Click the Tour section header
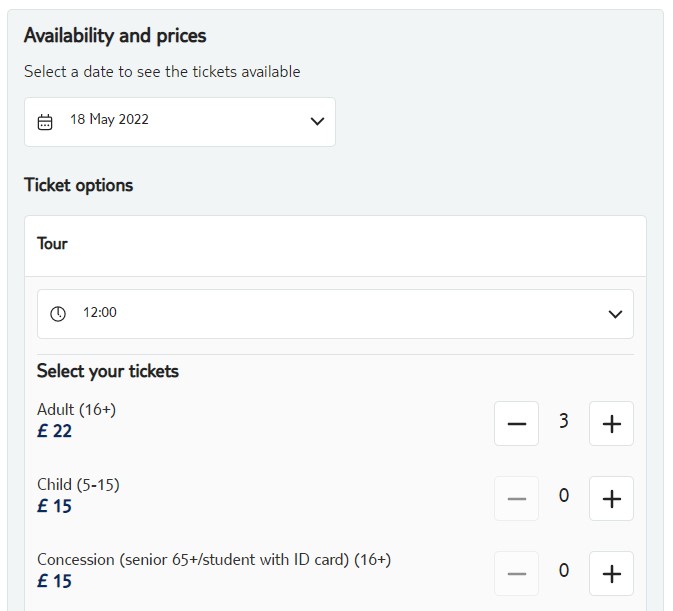 click(53, 243)
